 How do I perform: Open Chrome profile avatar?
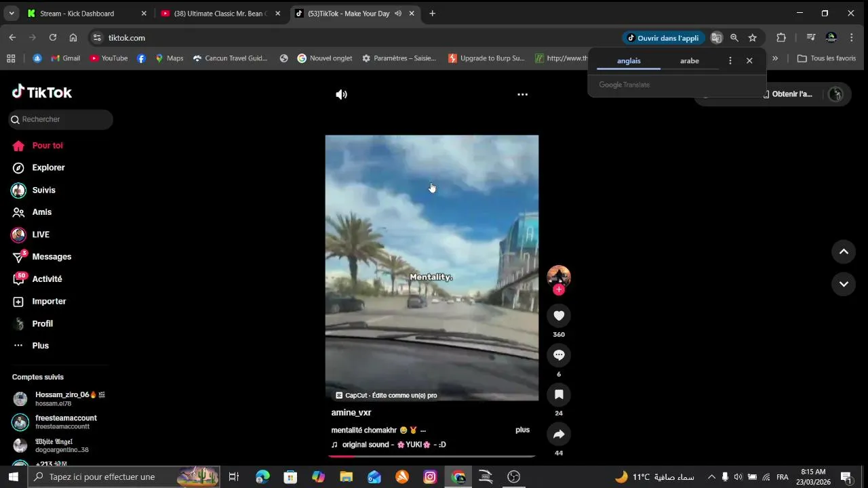click(831, 38)
